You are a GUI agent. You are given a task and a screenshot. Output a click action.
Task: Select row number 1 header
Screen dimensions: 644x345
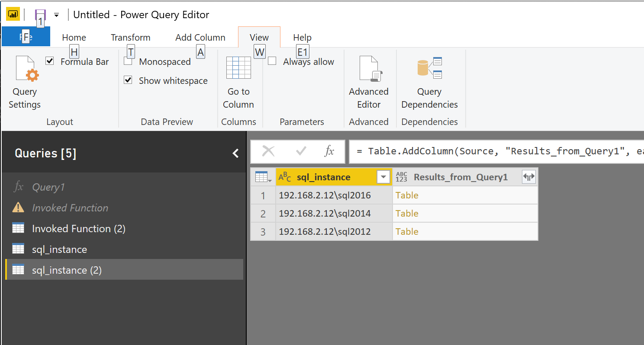(x=263, y=195)
